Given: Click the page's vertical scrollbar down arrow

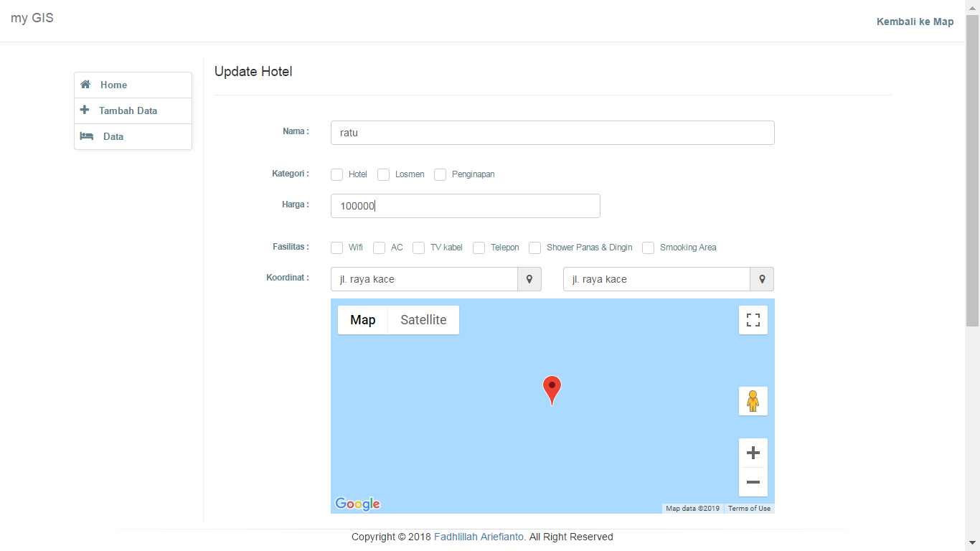Looking at the screenshot, I should pos(972,543).
